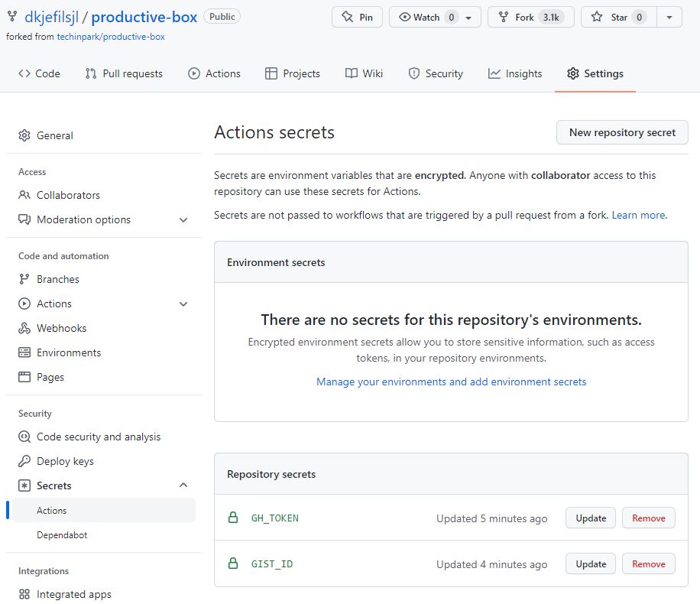700x604 pixels.
Task: Click the lock icon beside GIST_ID
Action: (233, 563)
